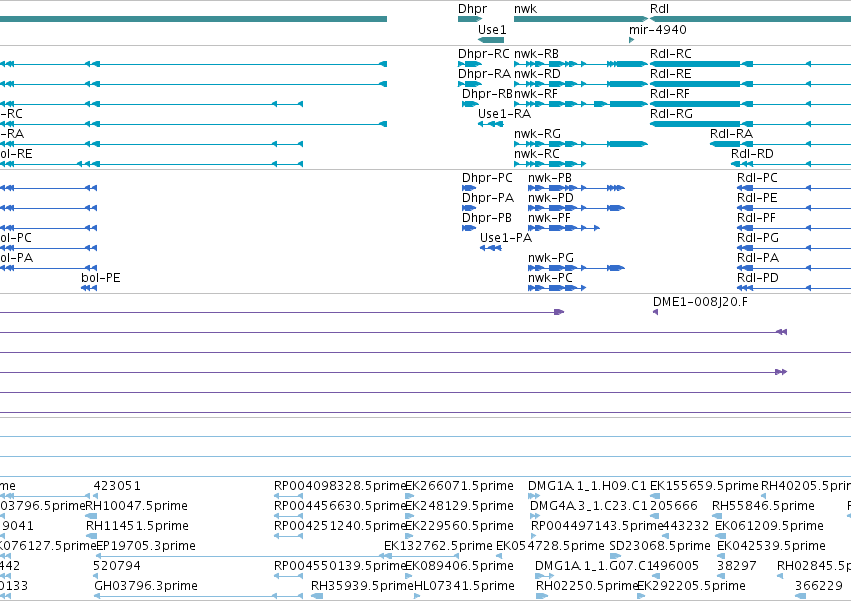Select the EK089406.5prime EST label
This screenshot has height=601, width=851.
tap(459, 566)
